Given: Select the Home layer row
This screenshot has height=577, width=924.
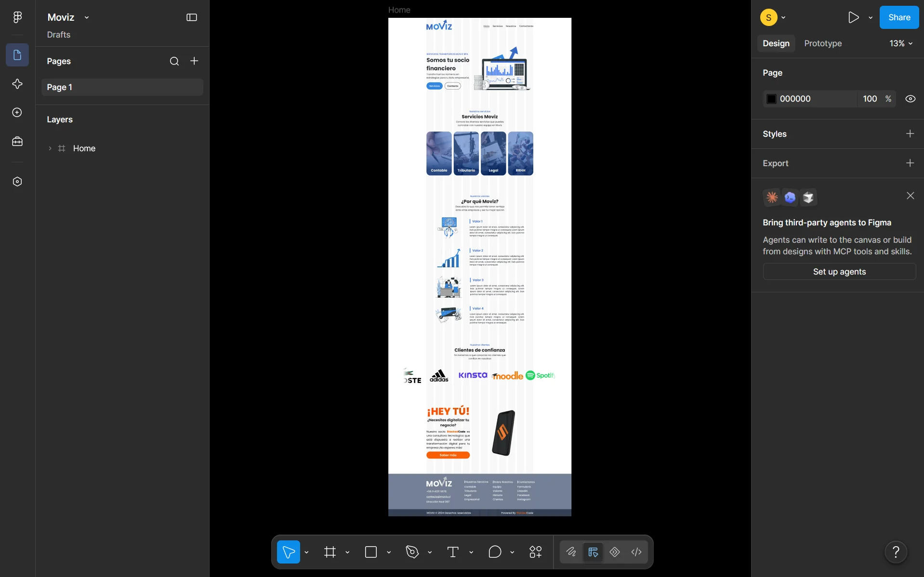Looking at the screenshot, I should [x=122, y=148].
